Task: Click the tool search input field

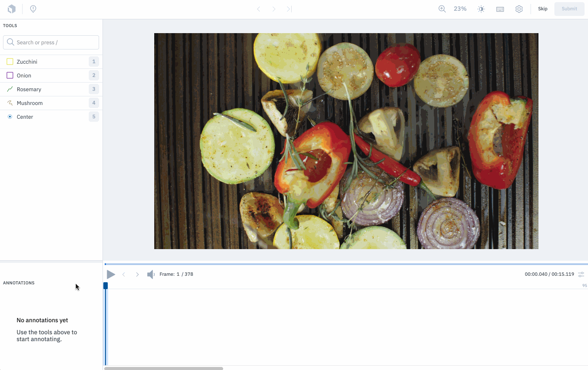Action: (51, 43)
